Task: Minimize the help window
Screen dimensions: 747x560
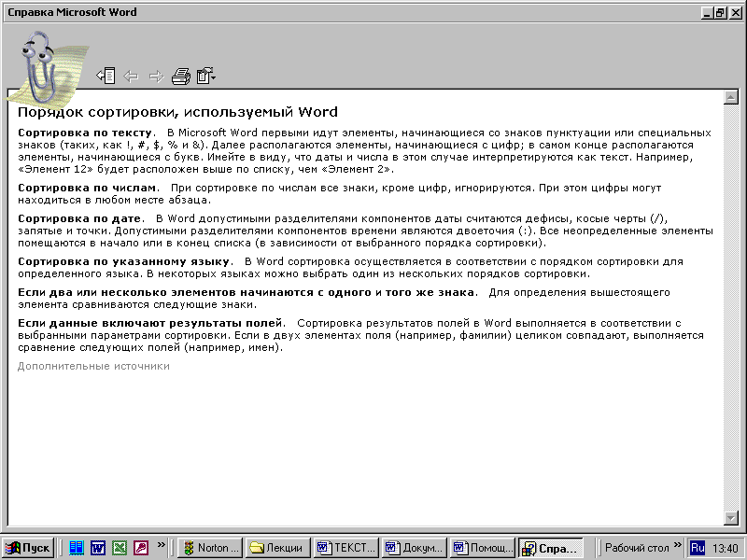Action: click(708, 13)
